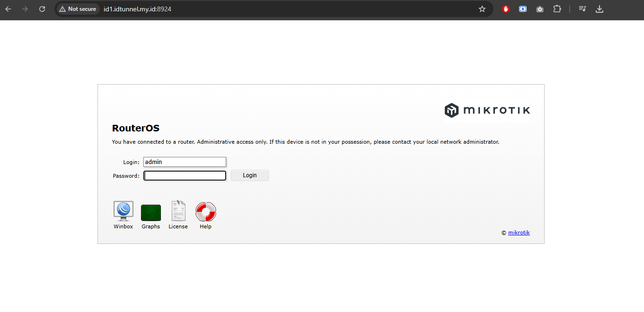644x312 pixels.
Task: Open the red hand blocker extension
Action: click(506, 9)
